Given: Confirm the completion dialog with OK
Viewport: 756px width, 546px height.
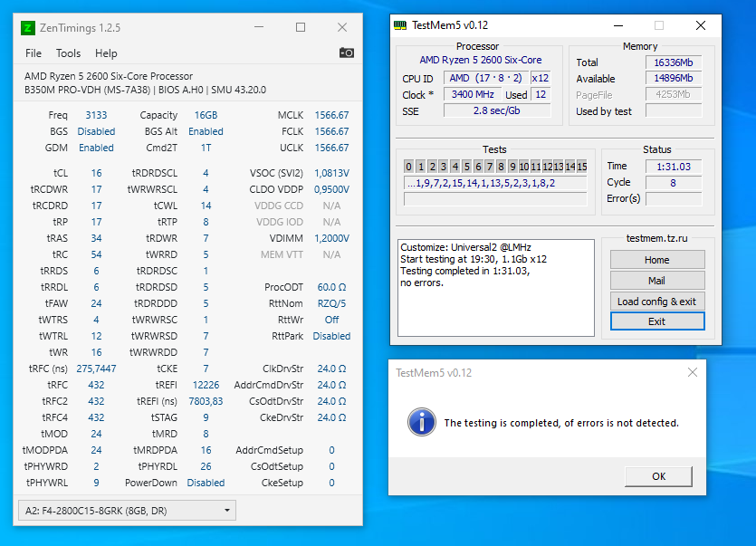Looking at the screenshot, I should point(658,476).
